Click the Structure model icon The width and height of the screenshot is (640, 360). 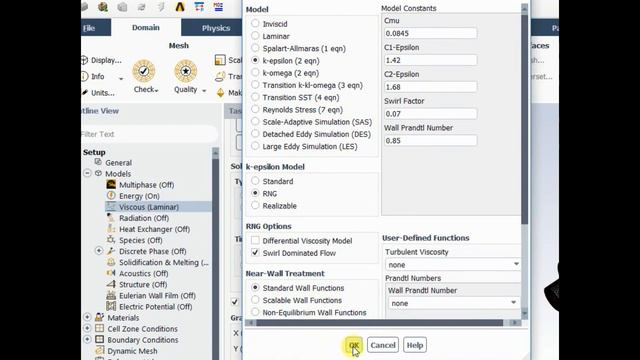tap(111, 284)
